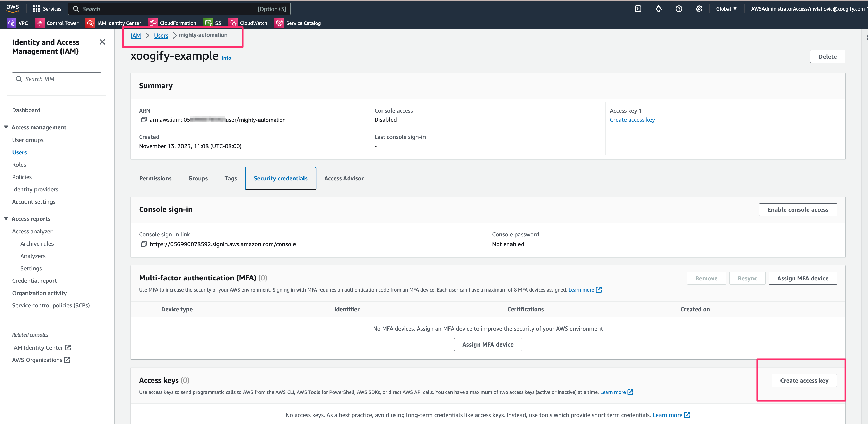Open the Service Catalog shortcut icon
The height and width of the screenshot is (424, 868).
pyautogui.click(x=279, y=23)
